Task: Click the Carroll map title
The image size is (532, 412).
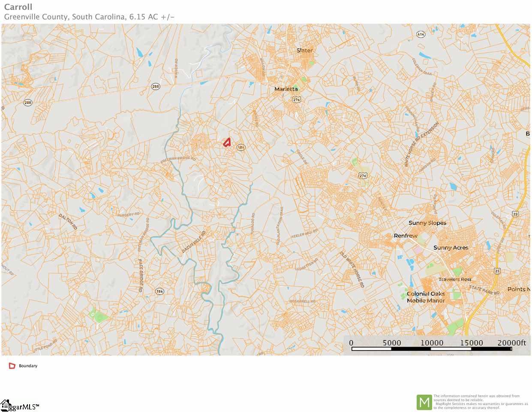Action: tap(18, 7)
